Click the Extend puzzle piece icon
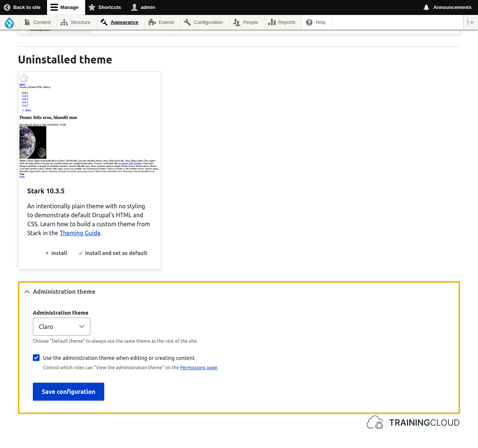This screenshot has height=448, width=478. point(152,22)
